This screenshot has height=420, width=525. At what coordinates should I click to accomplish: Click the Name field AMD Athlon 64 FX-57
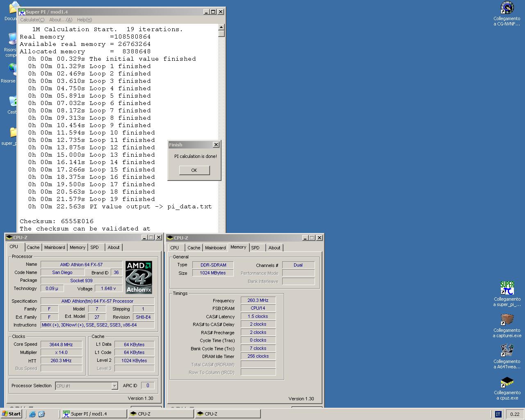tap(81, 265)
